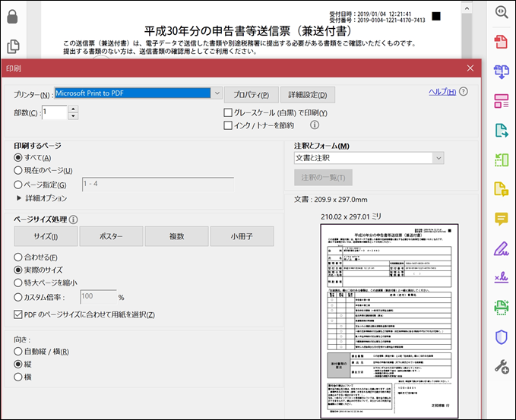This screenshot has width=516, height=420.
Task: Select 自動縦 / 横 orientation radio button
Action: click(18, 351)
